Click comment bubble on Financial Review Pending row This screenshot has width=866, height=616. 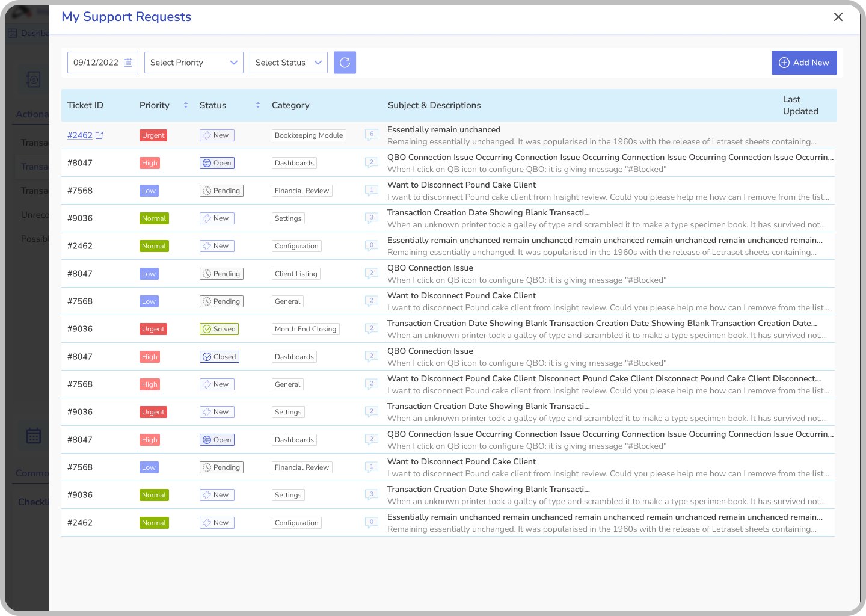(372, 191)
